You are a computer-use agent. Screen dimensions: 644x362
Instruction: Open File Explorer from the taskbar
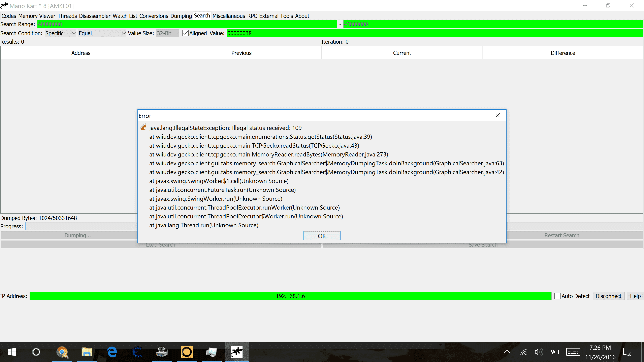(x=87, y=352)
